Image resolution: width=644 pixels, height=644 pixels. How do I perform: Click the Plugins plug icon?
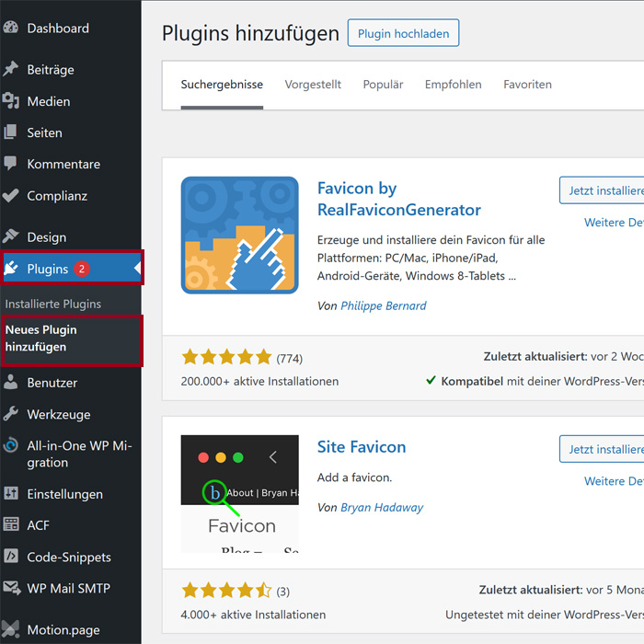11,269
